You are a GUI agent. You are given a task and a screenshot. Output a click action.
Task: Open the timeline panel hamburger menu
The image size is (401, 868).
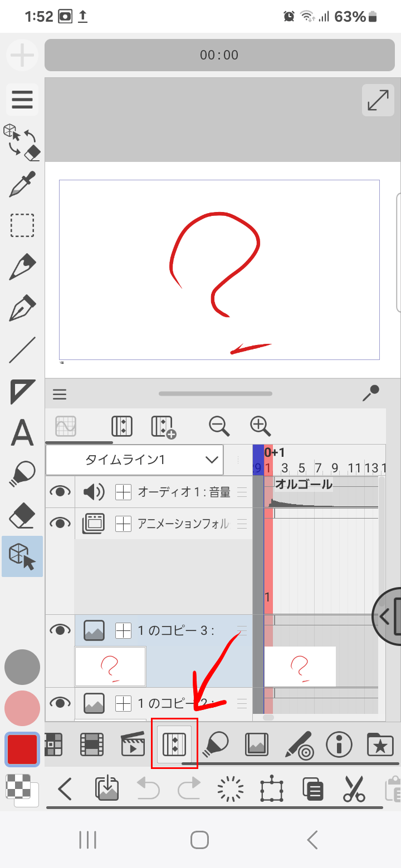point(60,394)
